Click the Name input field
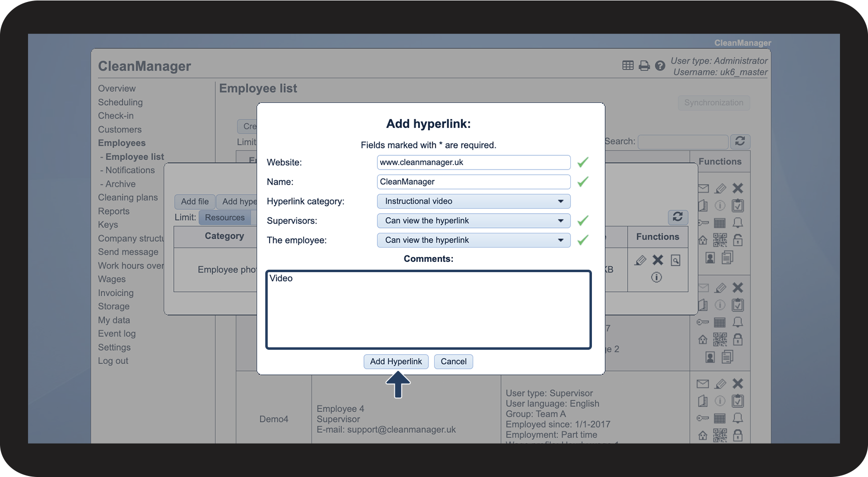The height and width of the screenshot is (477, 868). (x=474, y=182)
